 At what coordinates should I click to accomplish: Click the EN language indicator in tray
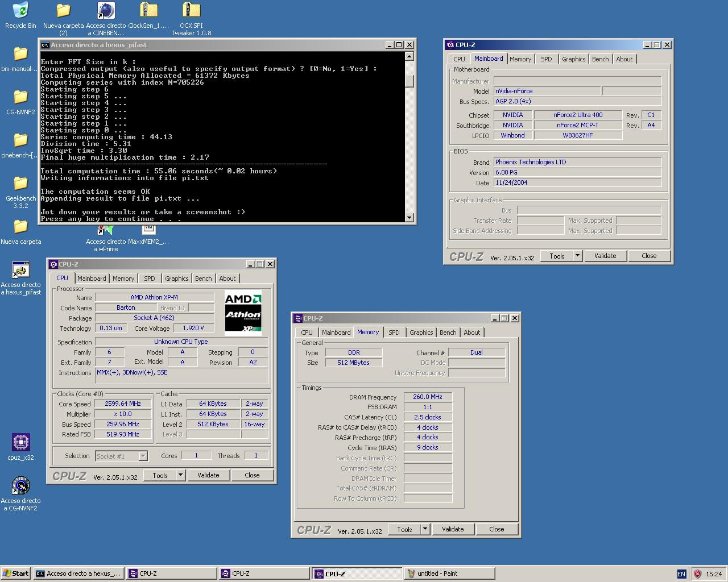tap(681, 573)
